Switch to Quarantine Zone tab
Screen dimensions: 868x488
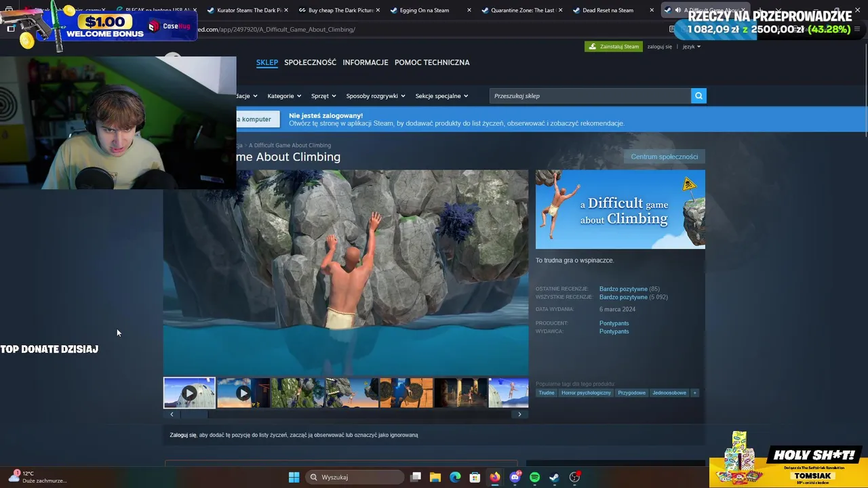(x=522, y=10)
